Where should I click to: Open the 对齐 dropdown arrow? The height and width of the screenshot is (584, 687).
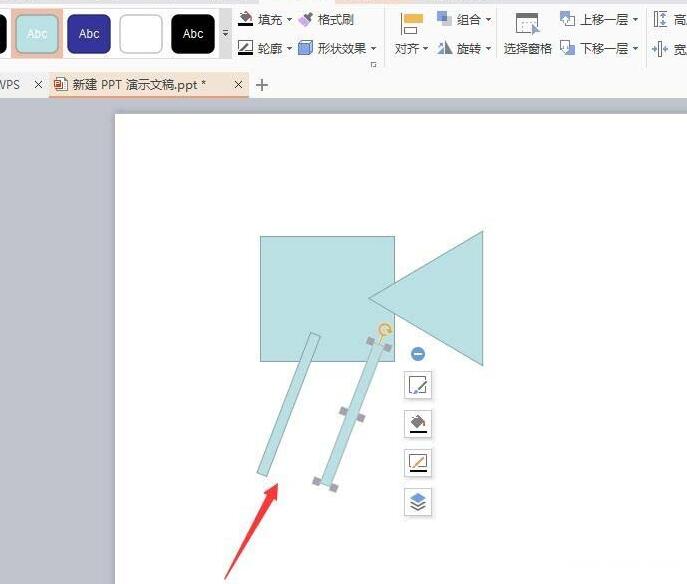(425, 49)
